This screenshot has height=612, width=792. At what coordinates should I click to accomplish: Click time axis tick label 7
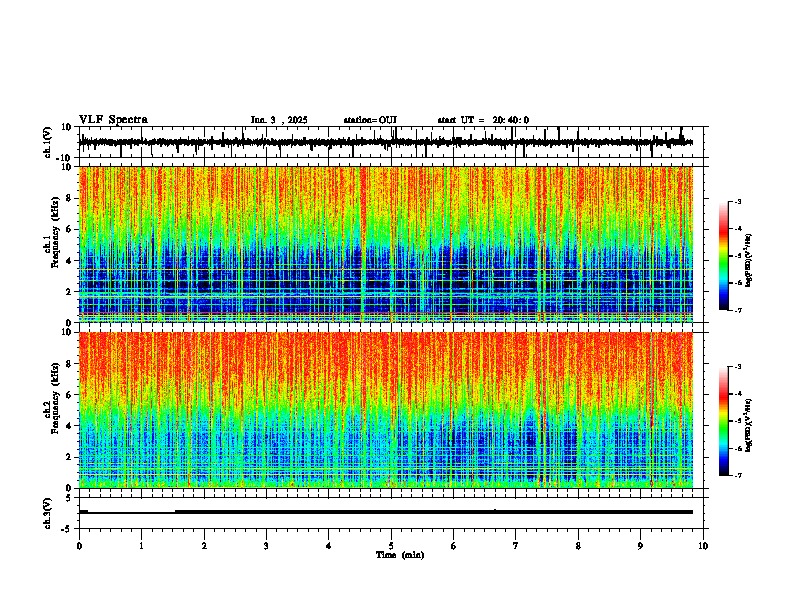click(516, 546)
